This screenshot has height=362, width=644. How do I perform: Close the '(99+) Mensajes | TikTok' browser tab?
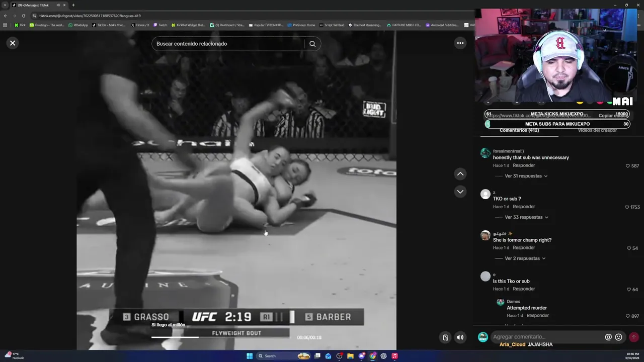coord(64,5)
